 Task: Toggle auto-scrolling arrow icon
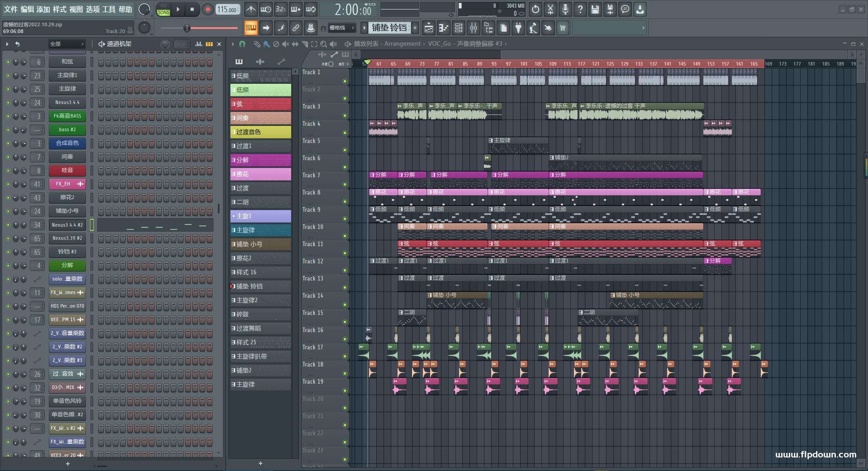tap(266, 28)
